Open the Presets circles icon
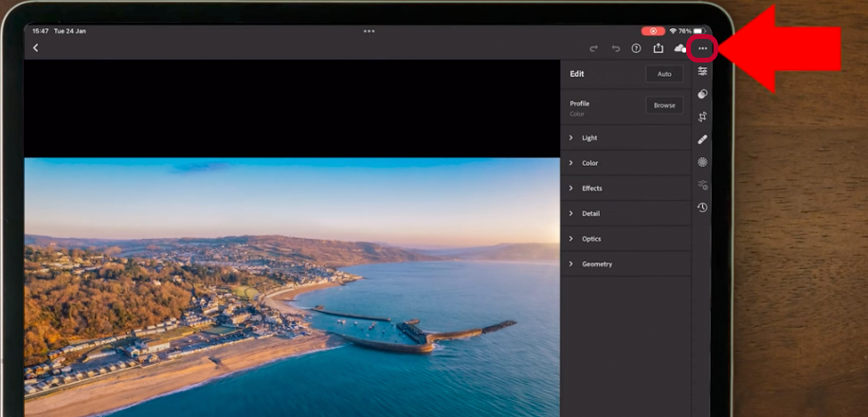This screenshot has width=868, height=417. [x=702, y=94]
